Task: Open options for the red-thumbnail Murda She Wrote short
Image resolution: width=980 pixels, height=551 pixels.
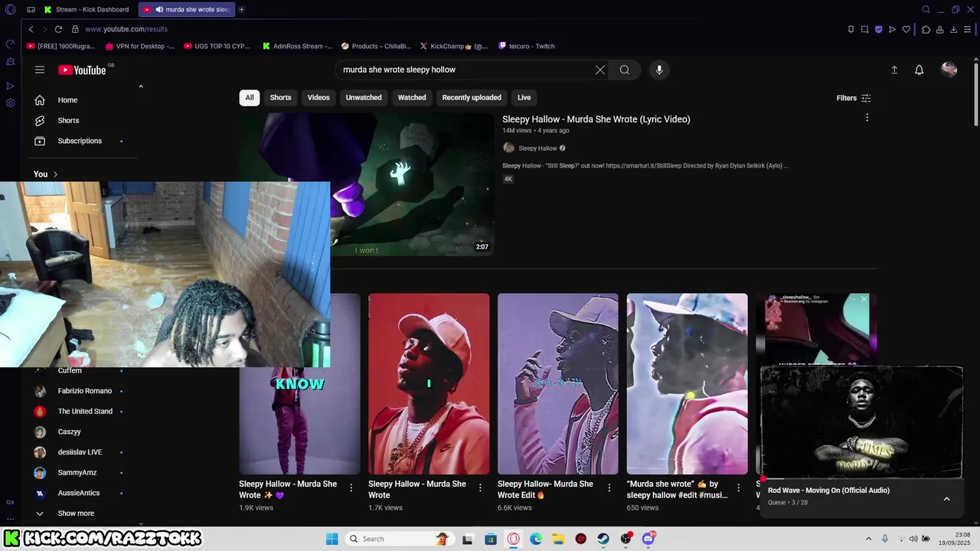Action: pos(481,487)
